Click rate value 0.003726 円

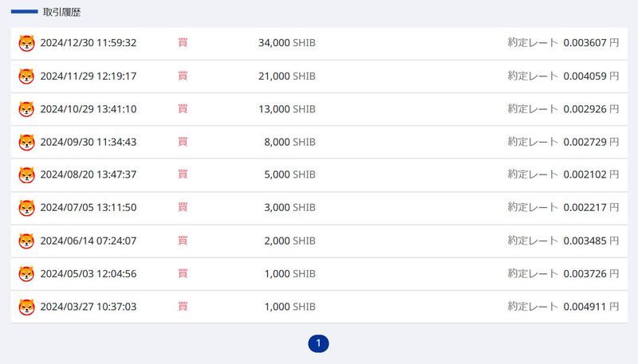pyautogui.click(x=591, y=274)
